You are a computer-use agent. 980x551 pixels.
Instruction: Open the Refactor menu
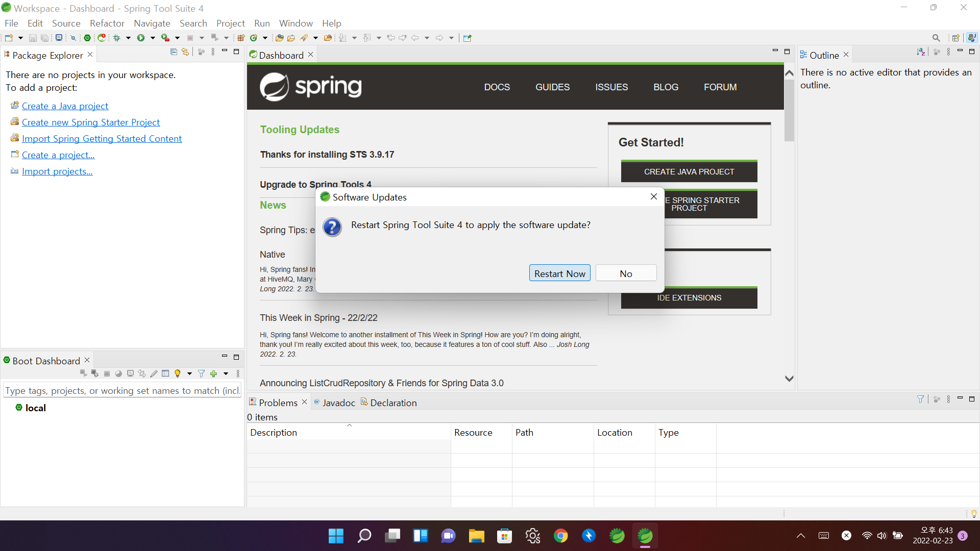point(107,23)
